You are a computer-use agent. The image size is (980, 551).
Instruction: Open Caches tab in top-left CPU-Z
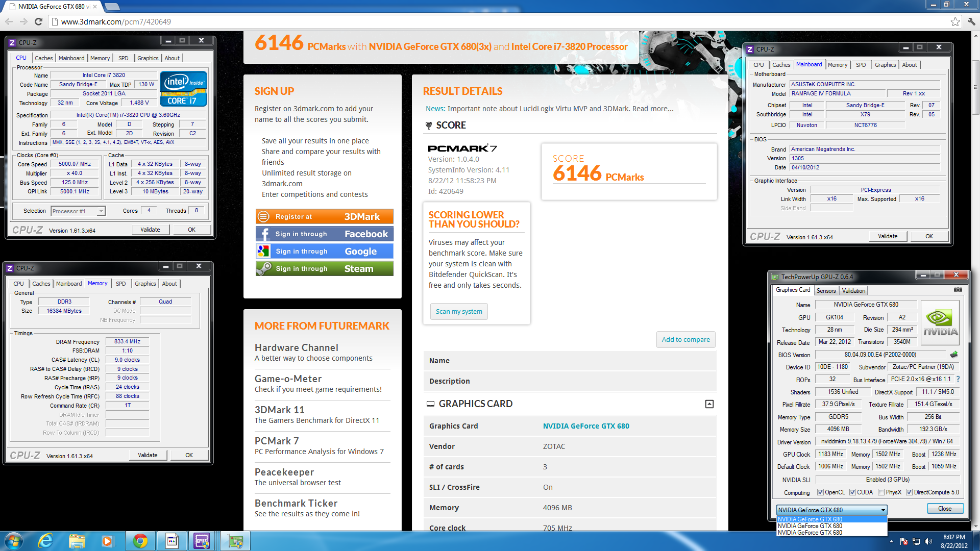pos(43,58)
